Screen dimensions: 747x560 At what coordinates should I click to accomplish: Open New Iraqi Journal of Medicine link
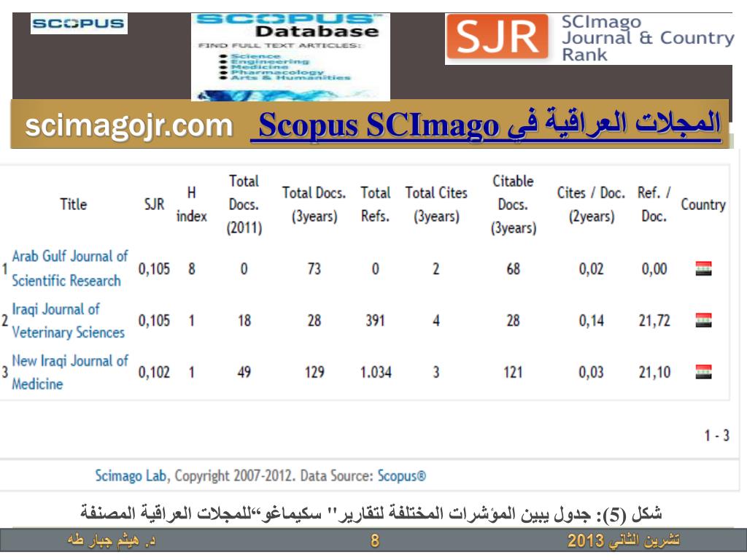[69, 372]
